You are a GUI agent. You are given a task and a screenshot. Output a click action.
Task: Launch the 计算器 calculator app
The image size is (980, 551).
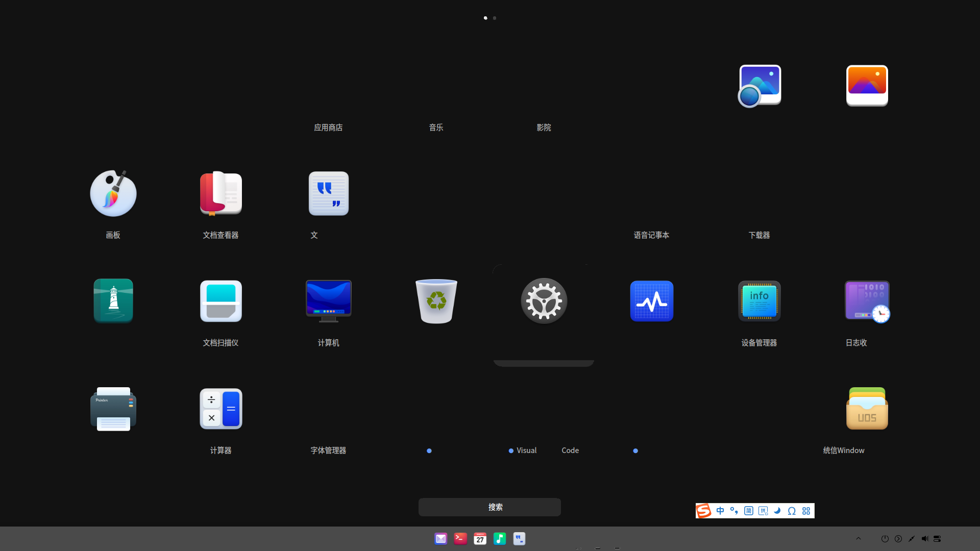220,409
